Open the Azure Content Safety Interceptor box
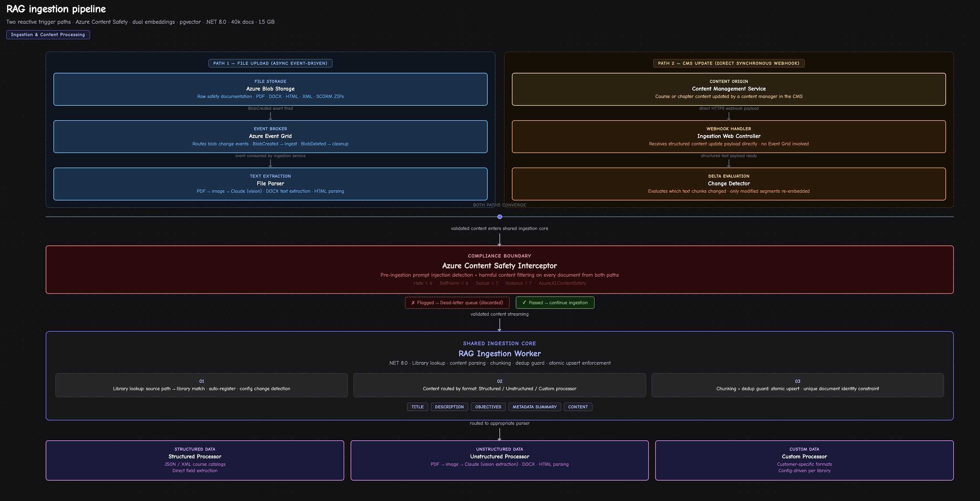The image size is (980, 501). coord(499,269)
